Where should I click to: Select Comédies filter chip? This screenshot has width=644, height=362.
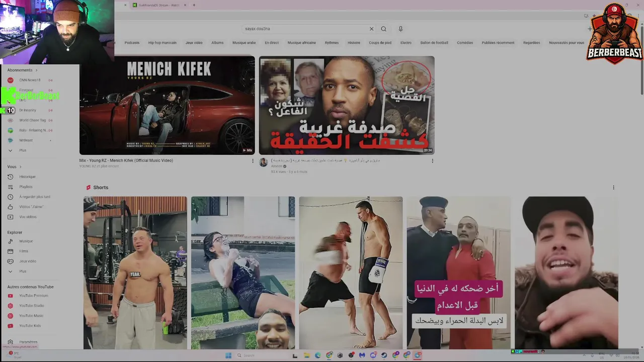(x=465, y=43)
